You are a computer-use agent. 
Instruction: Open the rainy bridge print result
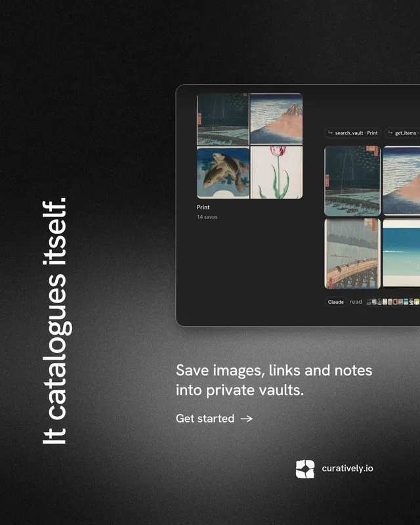coord(352,253)
